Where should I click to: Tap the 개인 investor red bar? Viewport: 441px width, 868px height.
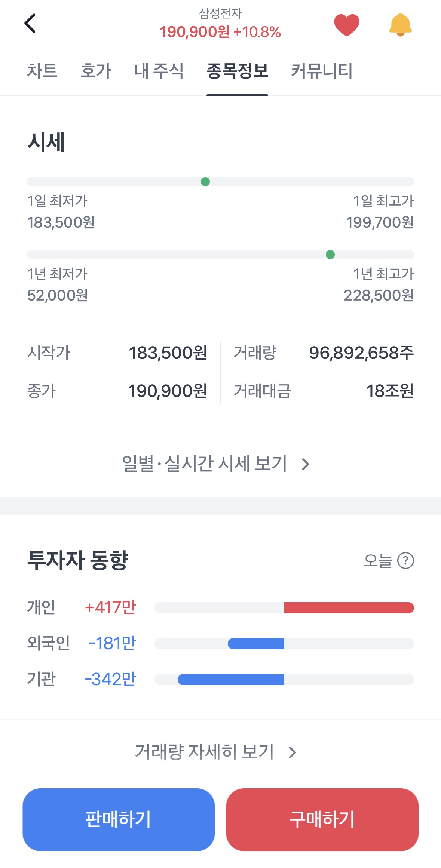click(x=349, y=608)
